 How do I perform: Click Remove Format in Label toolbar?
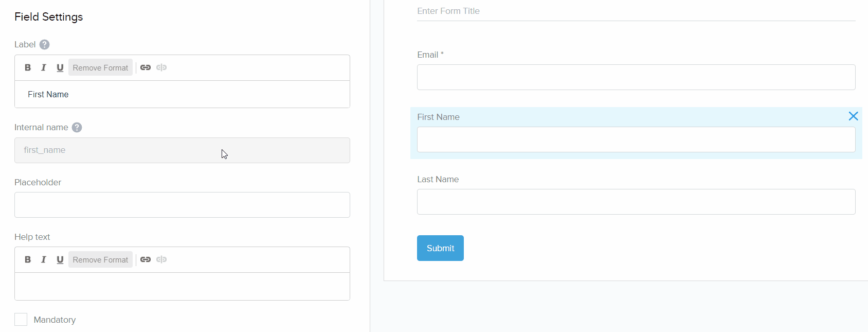point(100,67)
